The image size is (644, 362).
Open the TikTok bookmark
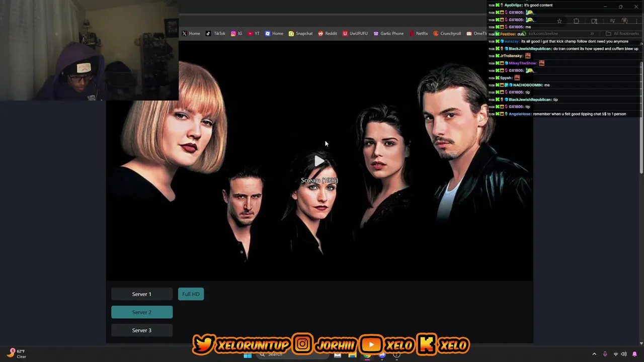click(x=215, y=34)
